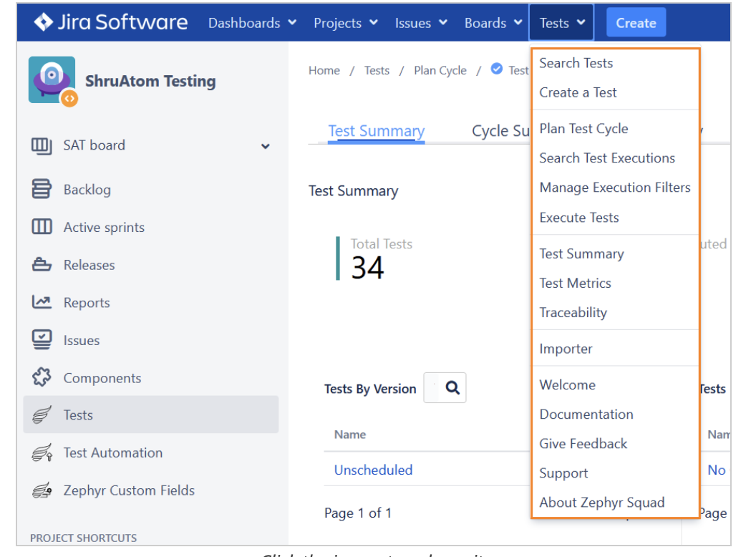
Task: Choose Give Feedback menu item
Action: [x=583, y=444]
